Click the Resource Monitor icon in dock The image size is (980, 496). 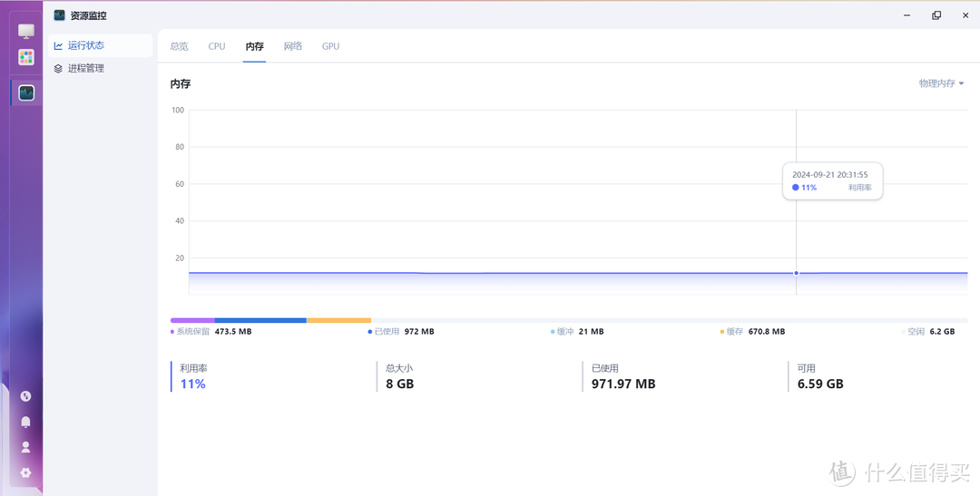pyautogui.click(x=26, y=92)
